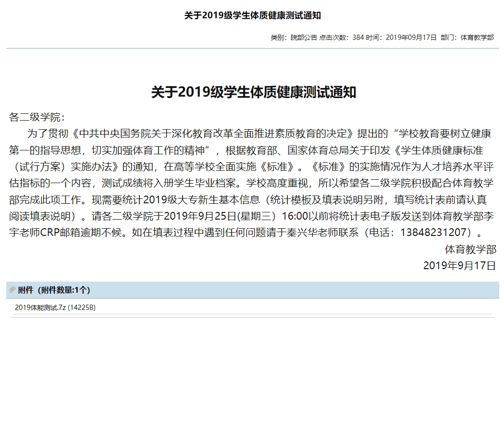Click the 类别：院部公告 metadata text
Viewport: 504px width, 421px height.
click(x=294, y=37)
